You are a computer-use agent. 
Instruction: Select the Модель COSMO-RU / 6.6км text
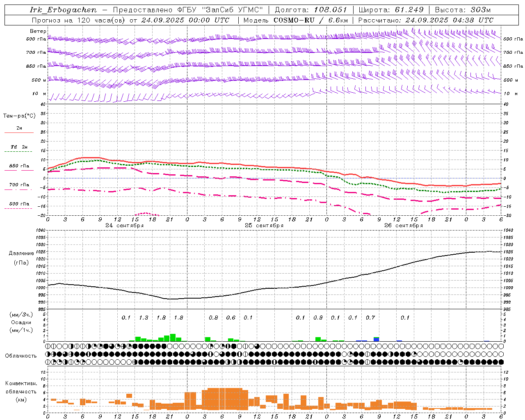coord(296,20)
